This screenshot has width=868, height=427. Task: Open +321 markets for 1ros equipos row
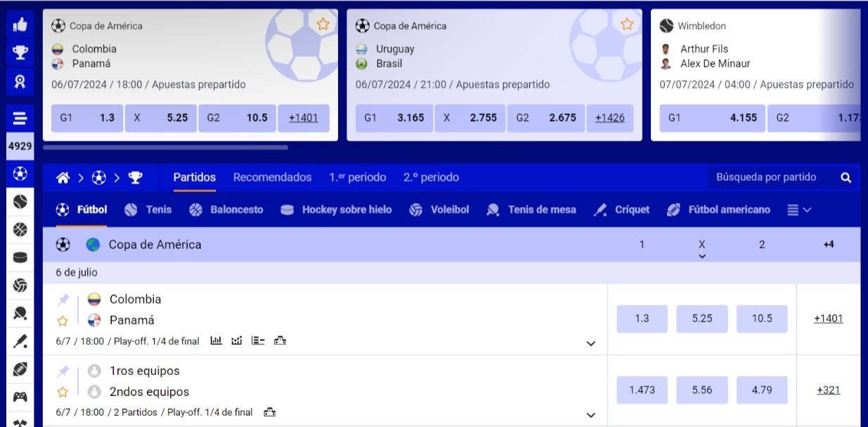[x=829, y=390]
